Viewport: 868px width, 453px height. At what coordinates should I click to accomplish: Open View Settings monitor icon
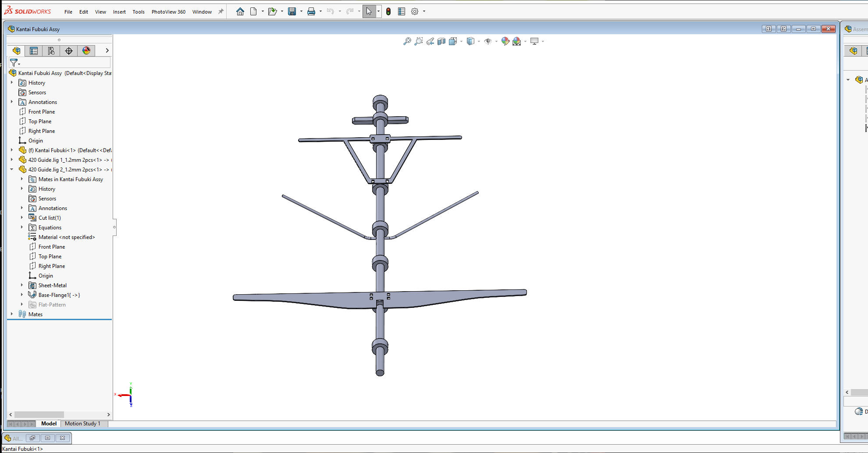point(534,41)
